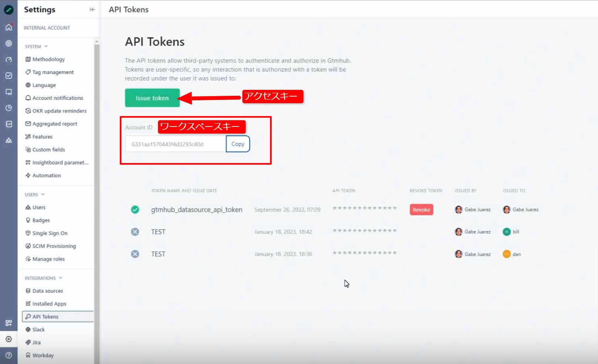Open Aggregated report settings
The height and width of the screenshot is (364, 598).
[51, 124]
